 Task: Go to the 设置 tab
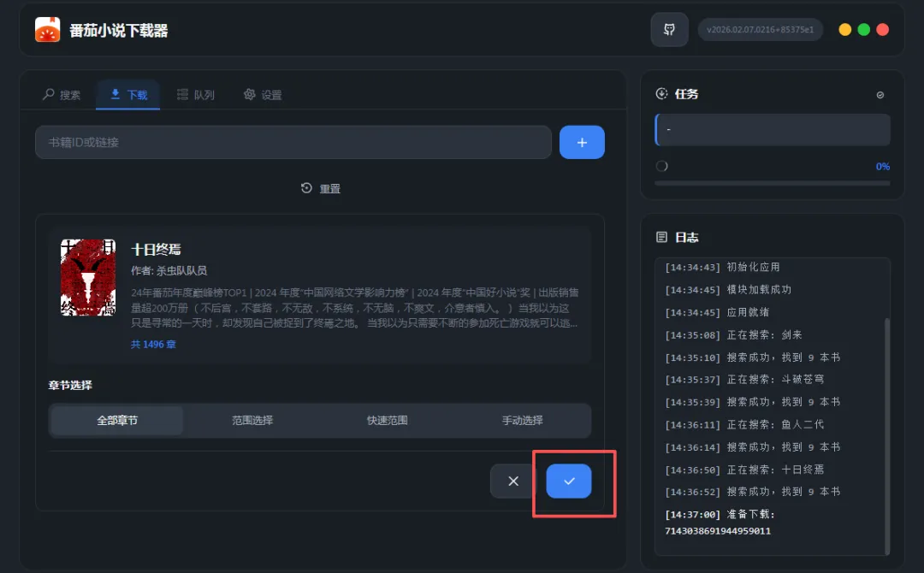[x=263, y=94]
